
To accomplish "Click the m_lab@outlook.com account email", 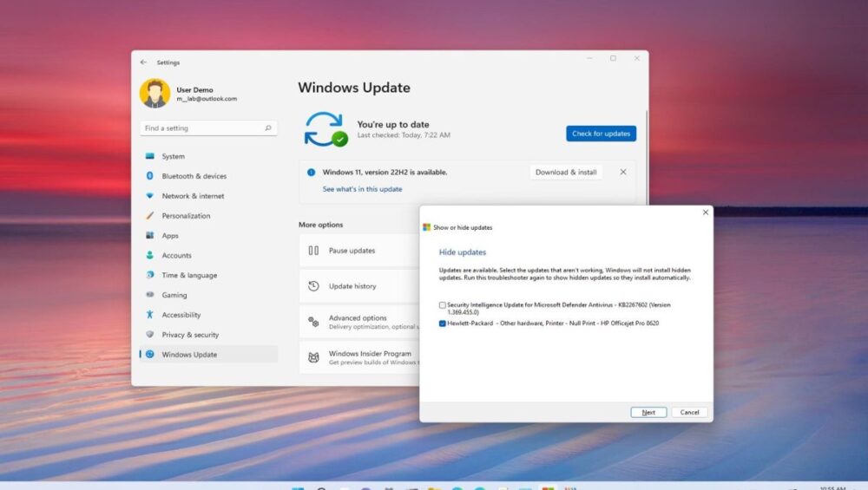I will pos(207,99).
